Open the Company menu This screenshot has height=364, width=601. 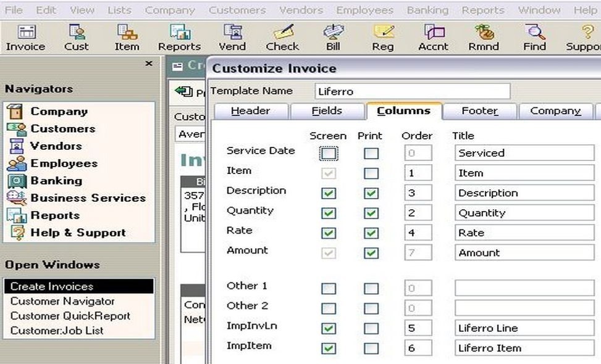tap(170, 10)
